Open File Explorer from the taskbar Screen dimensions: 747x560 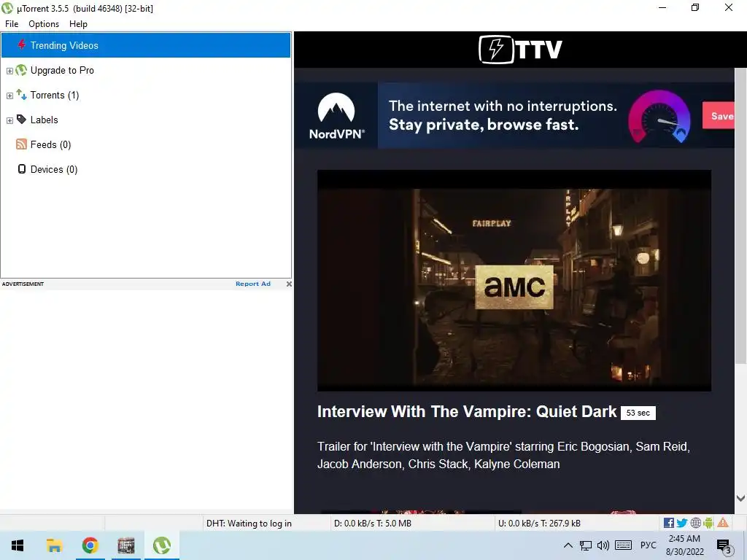pyautogui.click(x=54, y=545)
